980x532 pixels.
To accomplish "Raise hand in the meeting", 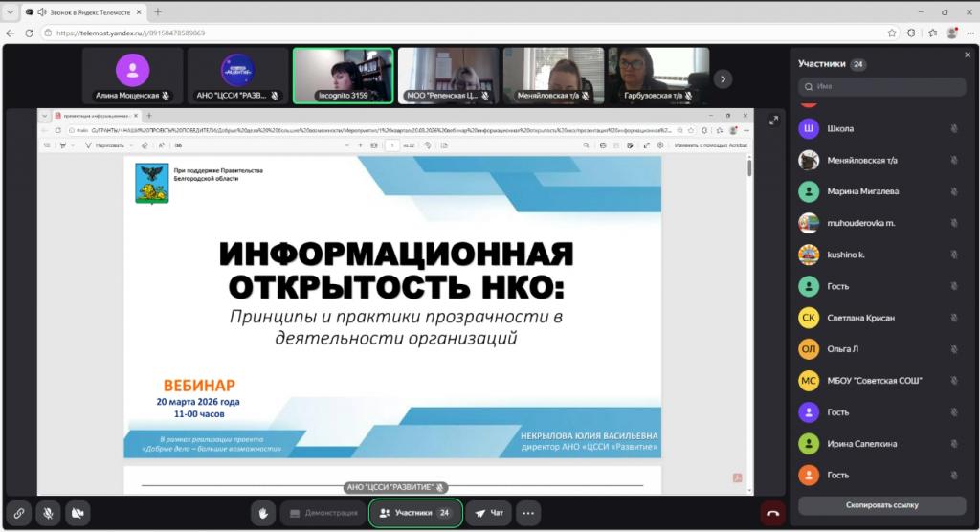I will click(x=263, y=513).
